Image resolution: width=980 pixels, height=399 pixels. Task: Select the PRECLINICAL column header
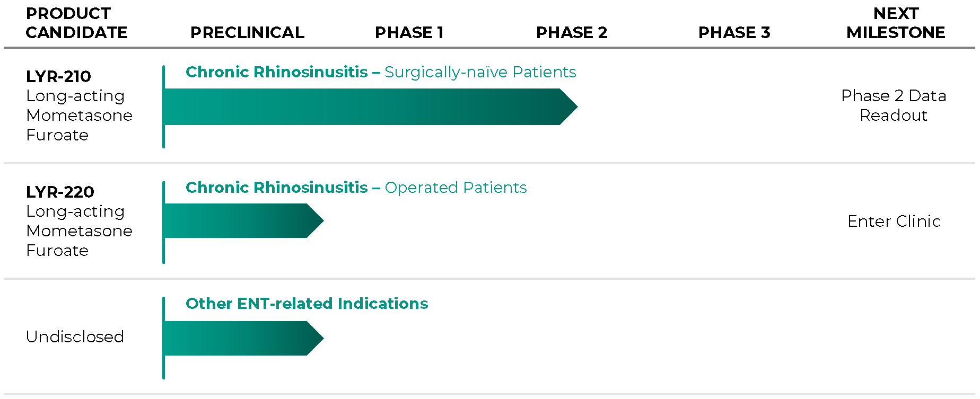coord(248,32)
